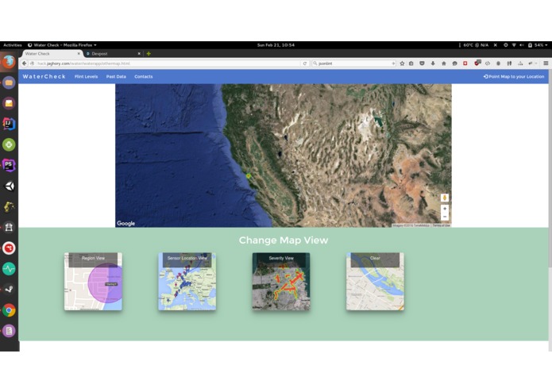Click the WaterCheck brand logo

[x=44, y=77]
